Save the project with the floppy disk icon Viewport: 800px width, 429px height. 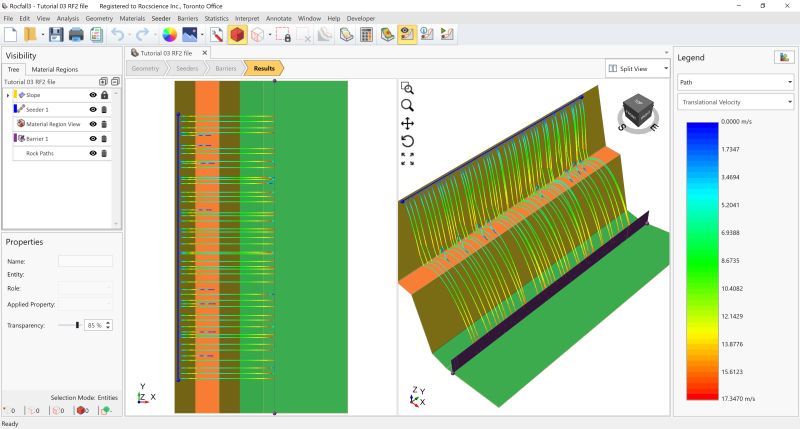coord(56,35)
